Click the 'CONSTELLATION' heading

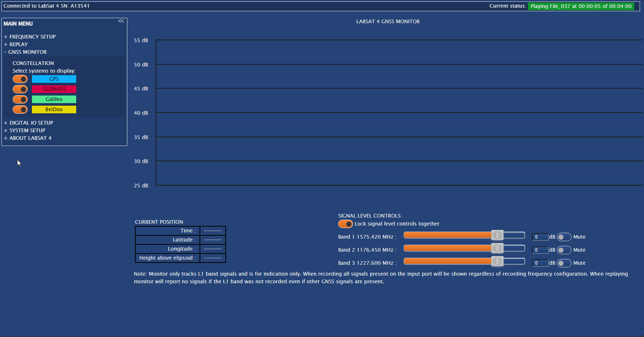pos(33,63)
